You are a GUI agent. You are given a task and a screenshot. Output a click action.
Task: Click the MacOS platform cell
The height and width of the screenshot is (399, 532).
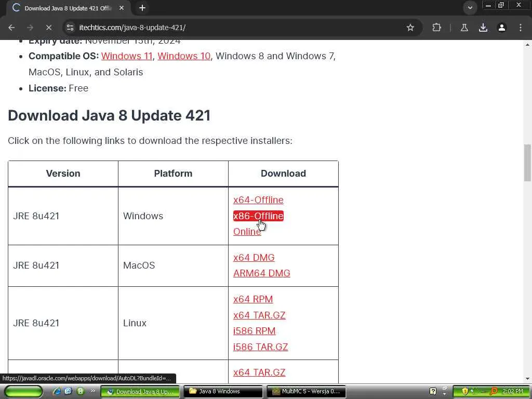173,265
